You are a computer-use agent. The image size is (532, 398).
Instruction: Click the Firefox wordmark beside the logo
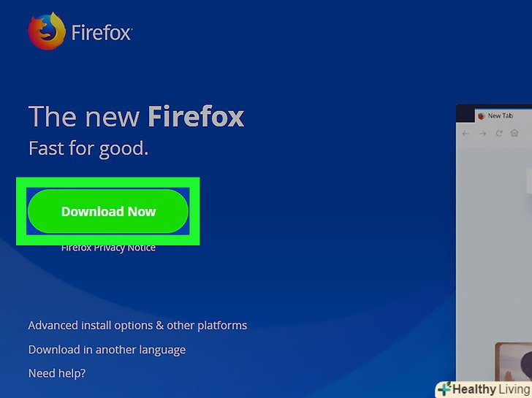point(102,33)
